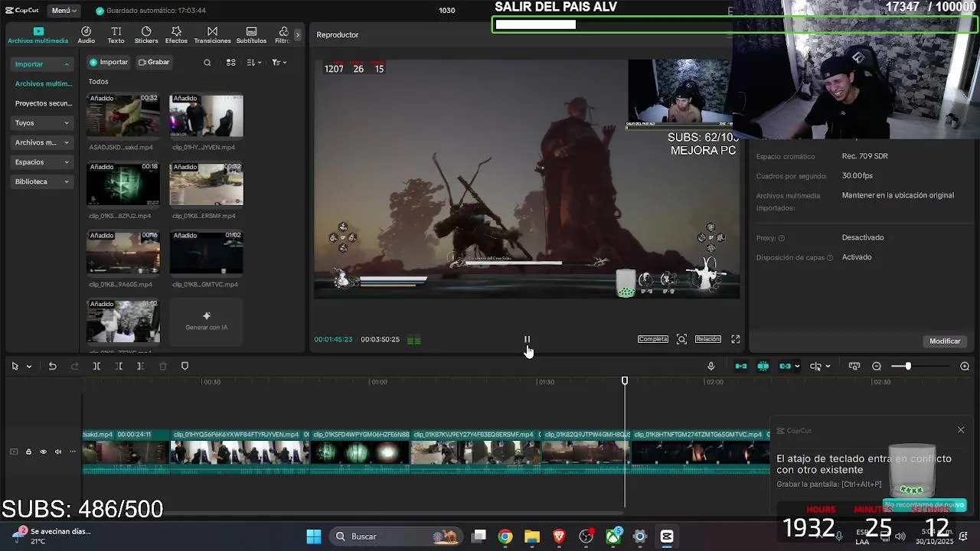This screenshot has height=551, width=980.
Task: Zoom in the timeline
Action: click(965, 367)
